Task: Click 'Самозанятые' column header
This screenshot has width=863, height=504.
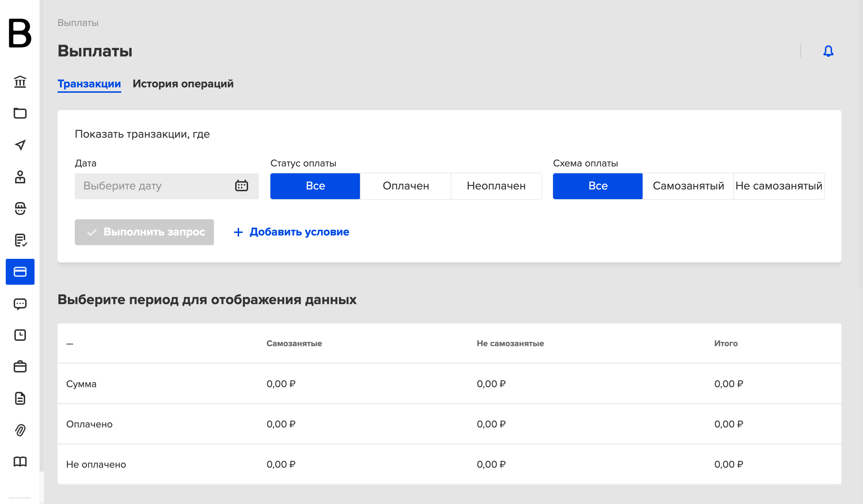Action: [294, 344]
